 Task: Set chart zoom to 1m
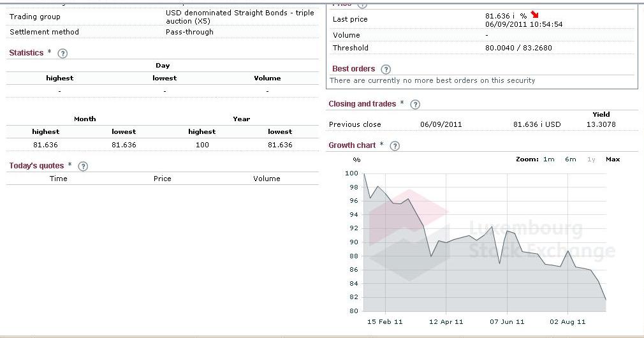point(548,159)
